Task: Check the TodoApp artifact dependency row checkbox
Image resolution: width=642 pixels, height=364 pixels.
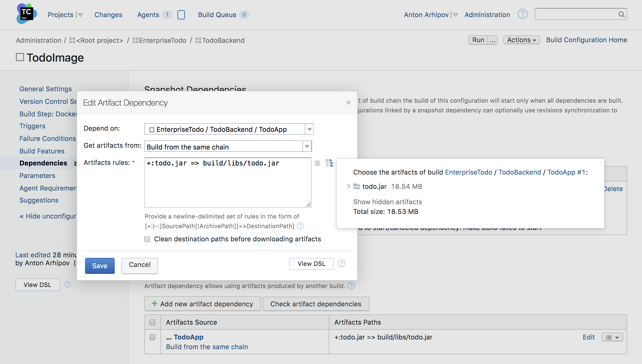Action: coord(152,337)
